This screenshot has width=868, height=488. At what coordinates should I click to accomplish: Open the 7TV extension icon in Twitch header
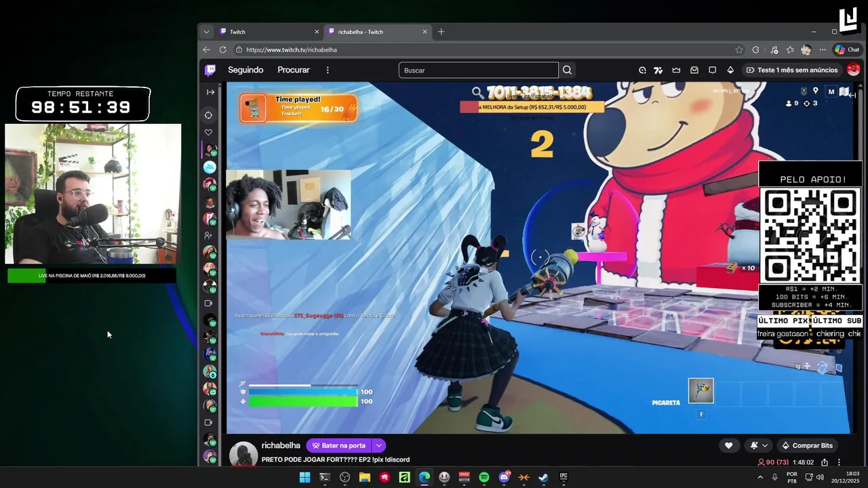pyautogui.click(x=658, y=70)
